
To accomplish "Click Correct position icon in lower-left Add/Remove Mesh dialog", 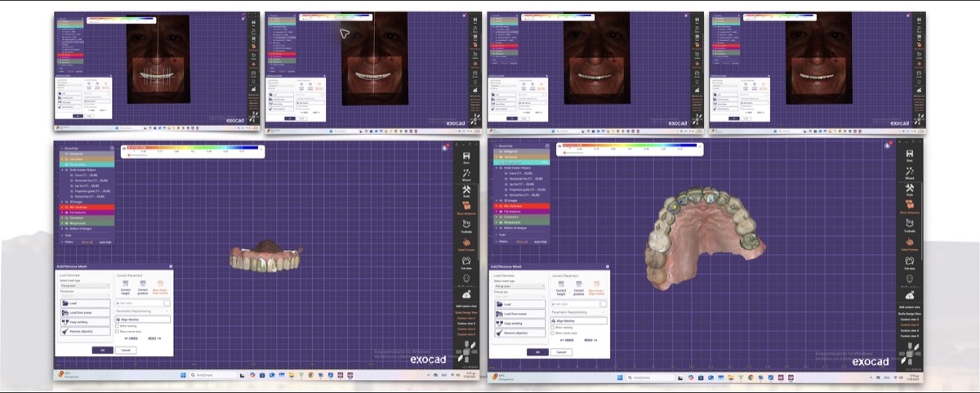I will [143, 287].
